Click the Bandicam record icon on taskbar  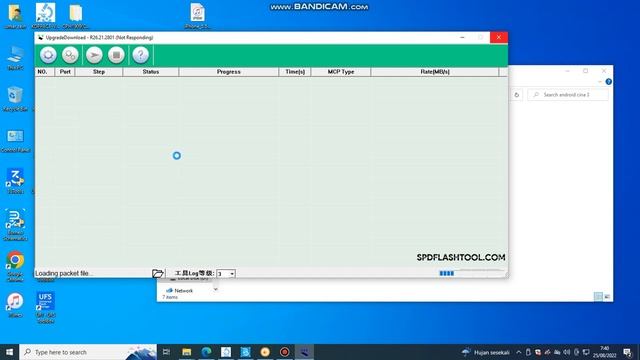(x=284, y=352)
